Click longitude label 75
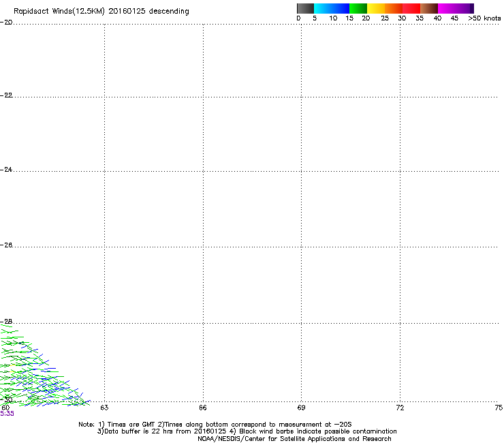This screenshot has height=443, width=504. click(499, 408)
